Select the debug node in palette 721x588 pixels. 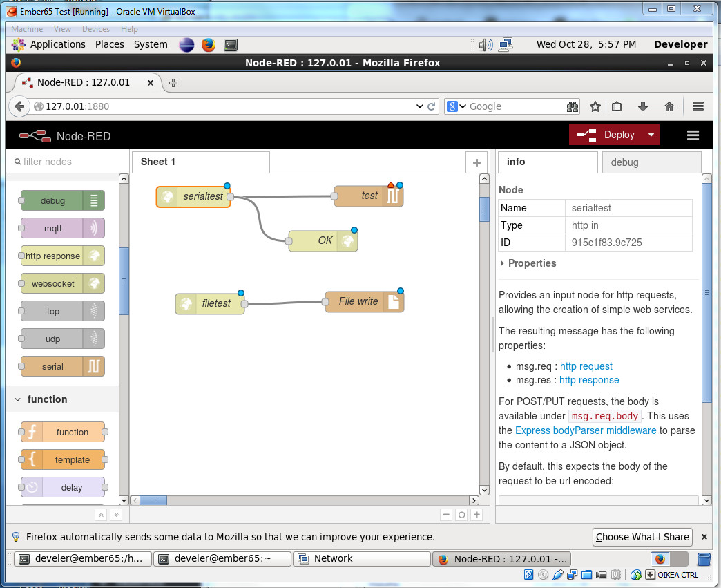pos(63,200)
